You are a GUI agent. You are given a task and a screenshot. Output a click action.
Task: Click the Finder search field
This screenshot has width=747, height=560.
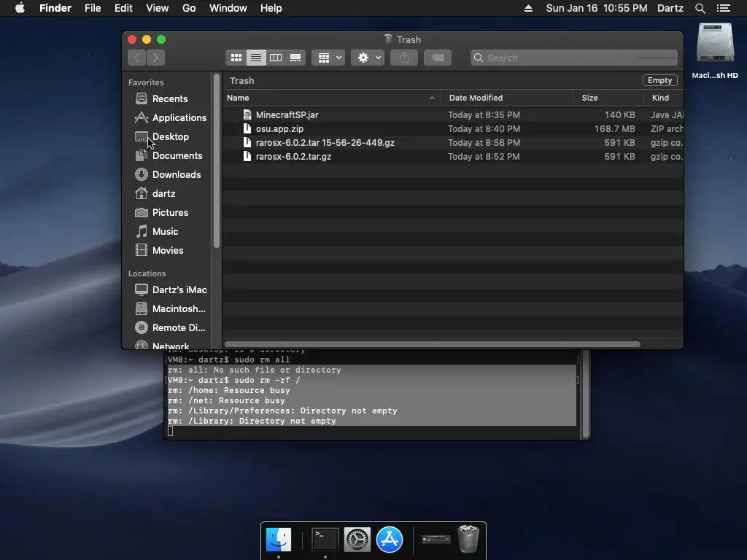573,58
